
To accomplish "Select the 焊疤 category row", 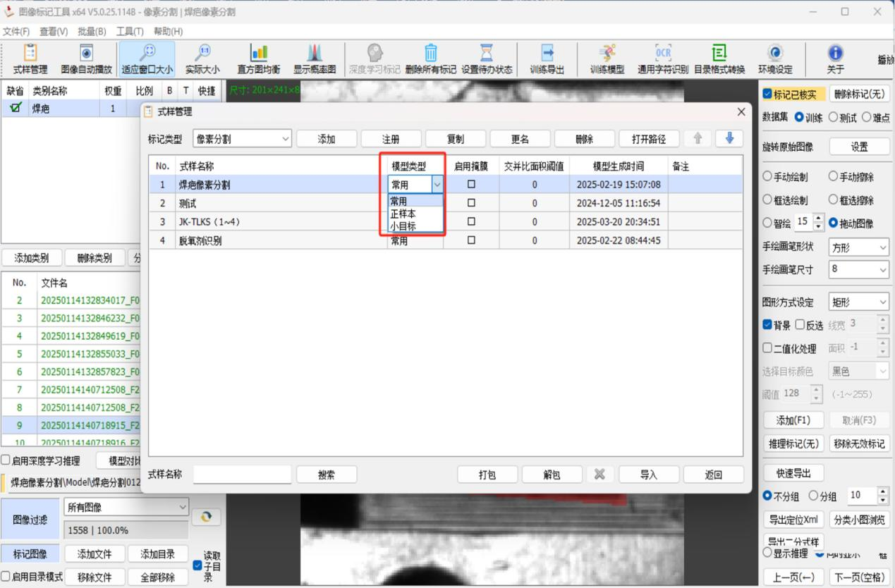I will [71, 109].
